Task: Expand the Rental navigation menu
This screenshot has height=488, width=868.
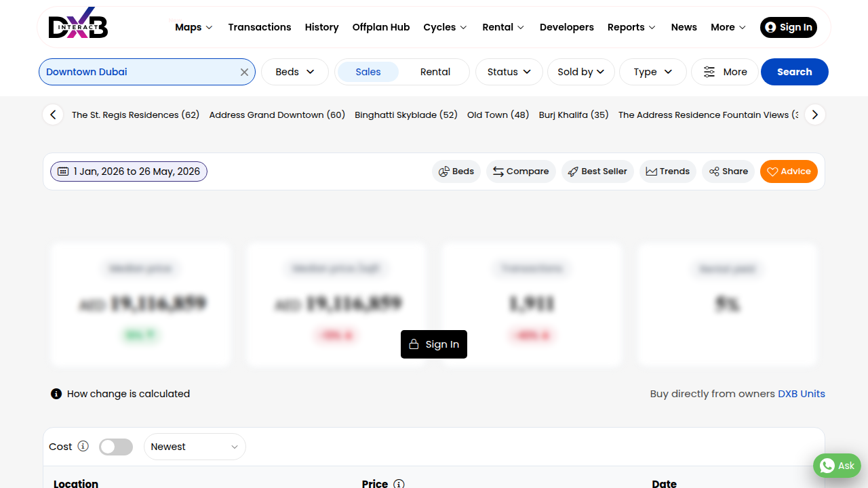Action: point(503,27)
